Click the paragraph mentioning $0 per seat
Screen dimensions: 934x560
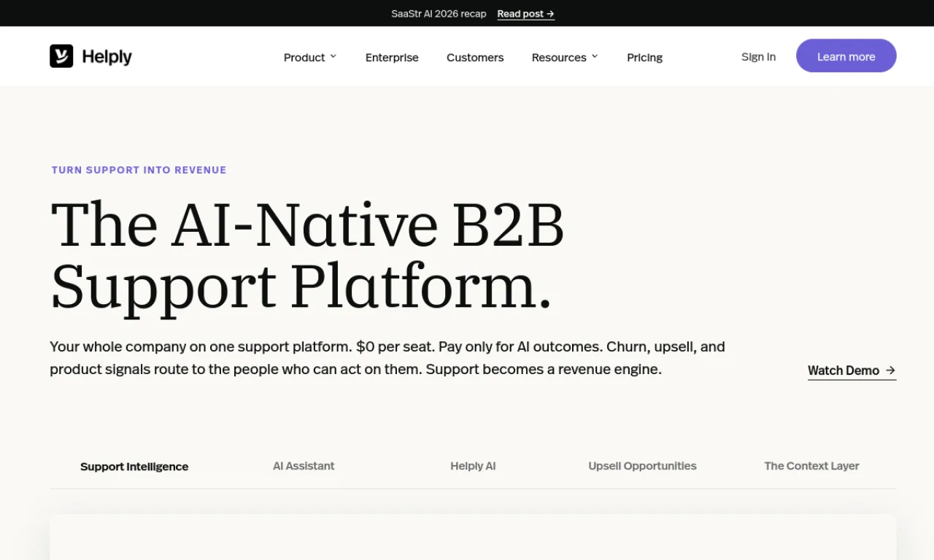387,358
